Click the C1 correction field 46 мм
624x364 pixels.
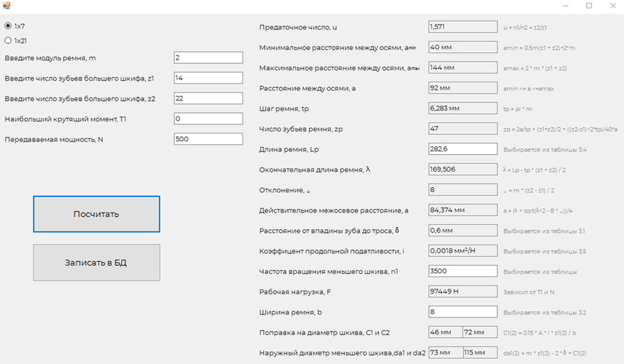[446, 332]
